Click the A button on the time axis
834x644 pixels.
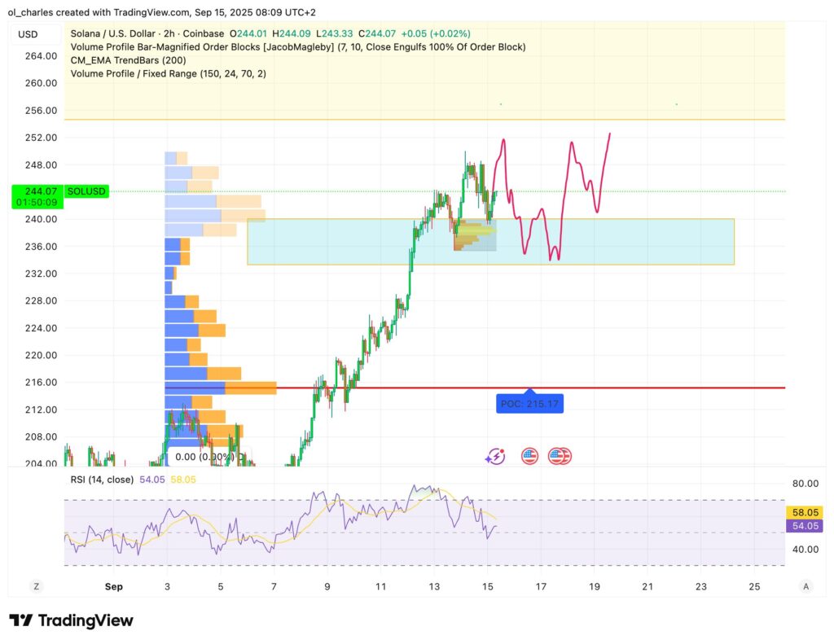(805, 586)
